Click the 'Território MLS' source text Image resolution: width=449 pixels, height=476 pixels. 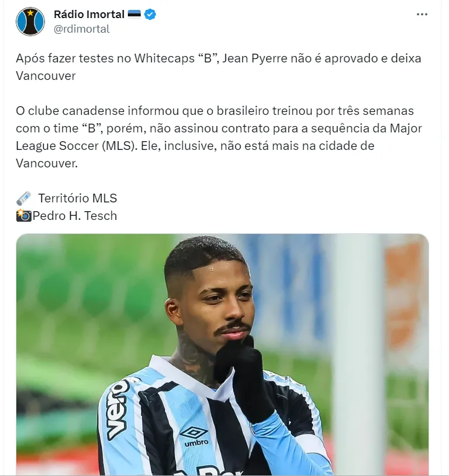click(78, 198)
